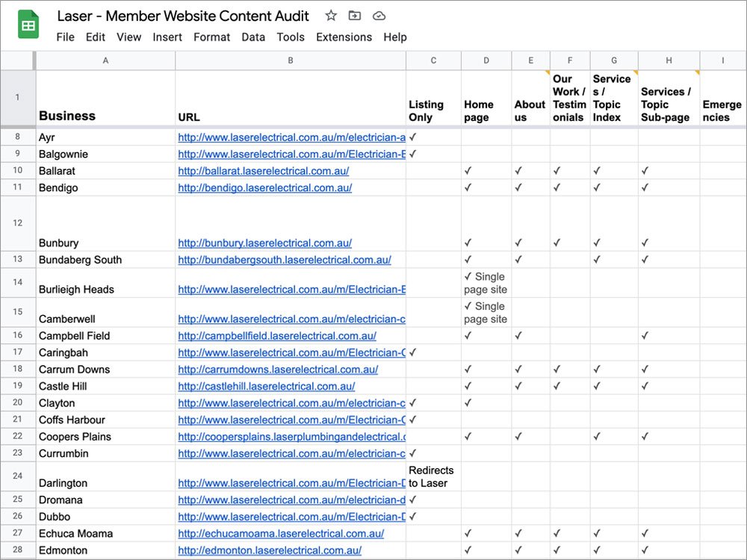Select Camberwell 'Single page site' cell

[x=486, y=312]
